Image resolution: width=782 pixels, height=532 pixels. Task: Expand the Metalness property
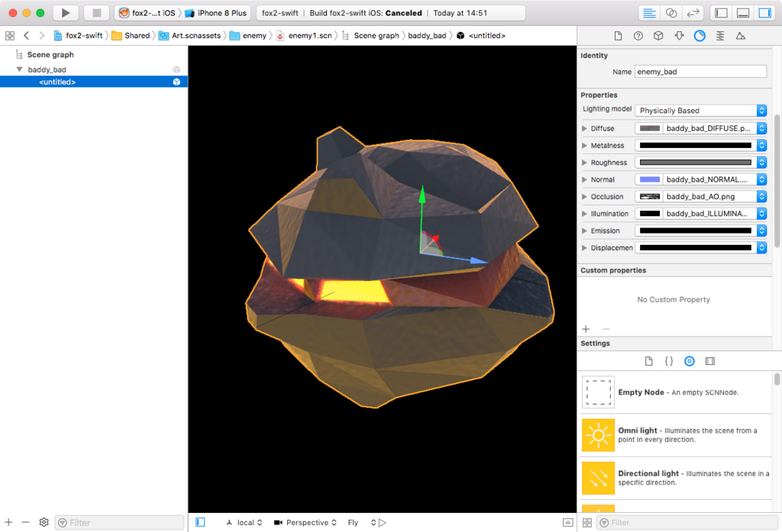click(584, 146)
